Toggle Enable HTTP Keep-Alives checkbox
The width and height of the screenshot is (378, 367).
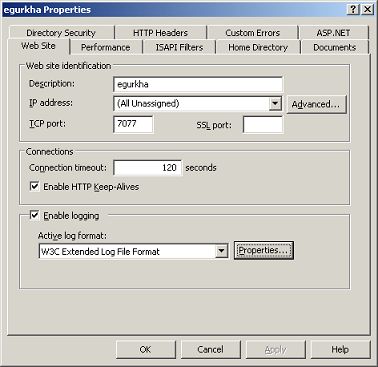tap(35, 186)
